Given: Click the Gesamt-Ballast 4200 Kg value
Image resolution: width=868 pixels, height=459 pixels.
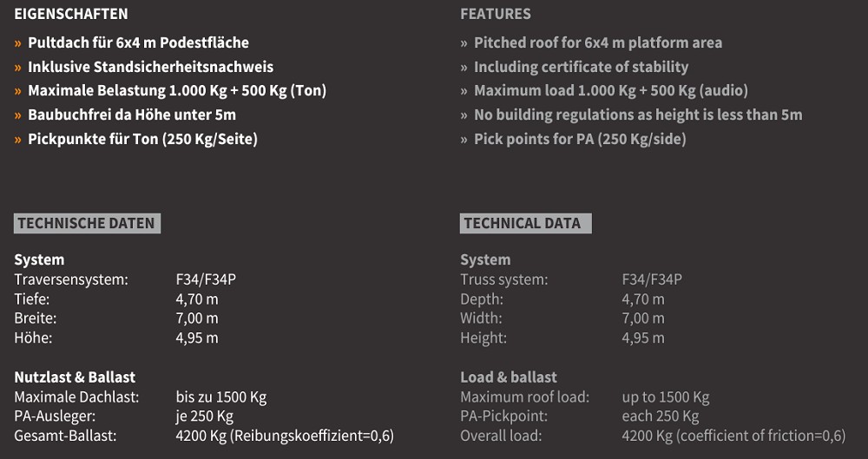Looking at the screenshot, I should pyautogui.click(x=285, y=436).
